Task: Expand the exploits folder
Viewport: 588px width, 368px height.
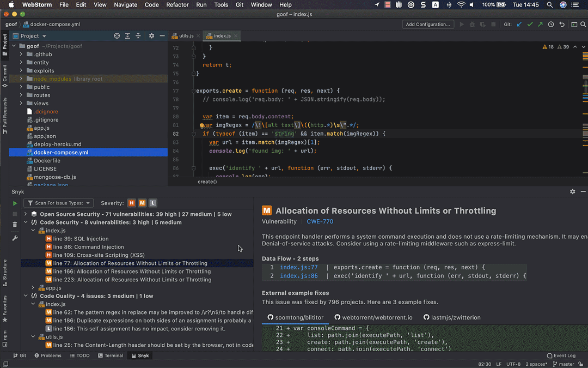Action: tap(21, 70)
